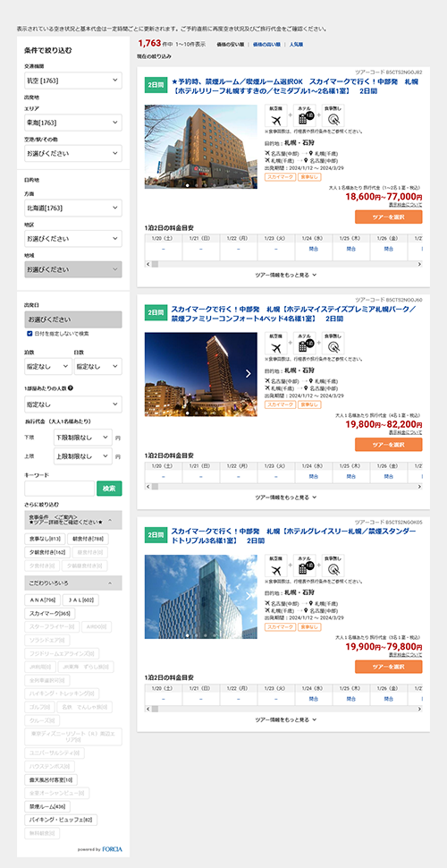Click right scroll arrow in Hotel Relief price table
447x868 pixels.
click(419, 264)
